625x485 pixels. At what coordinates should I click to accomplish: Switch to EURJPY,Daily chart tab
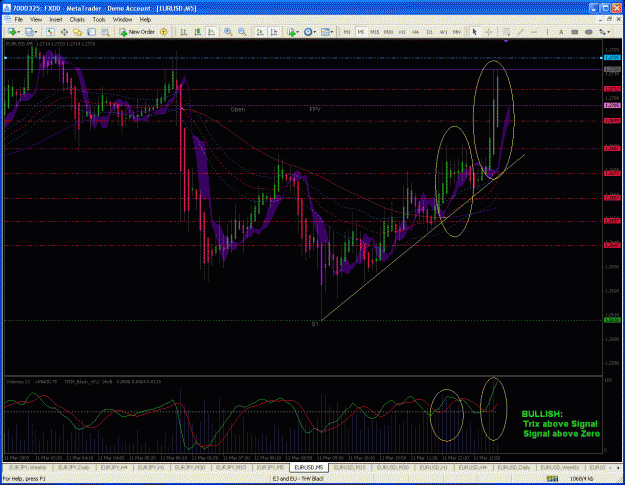(73, 467)
